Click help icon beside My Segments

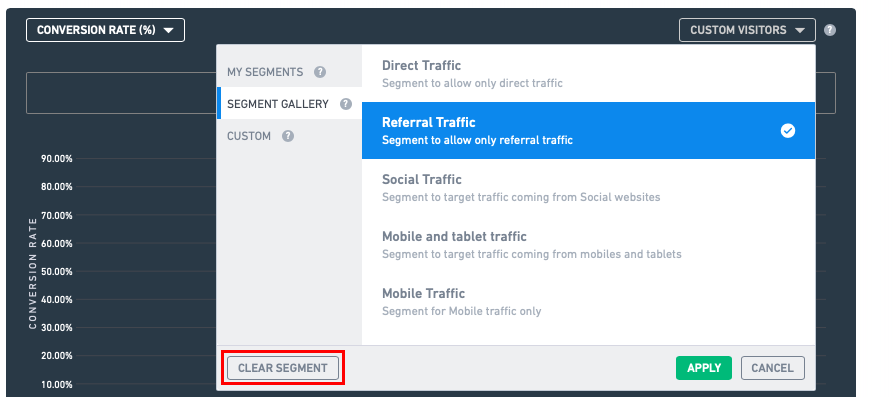pyautogui.click(x=320, y=72)
